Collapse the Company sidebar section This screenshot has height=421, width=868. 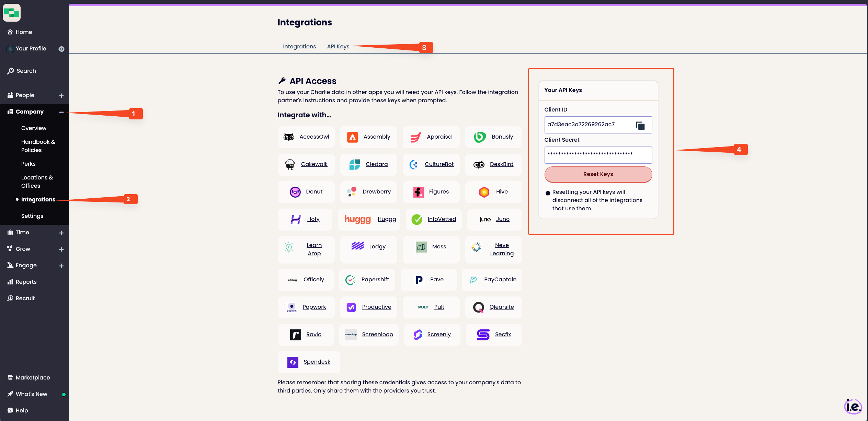point(61,112)
